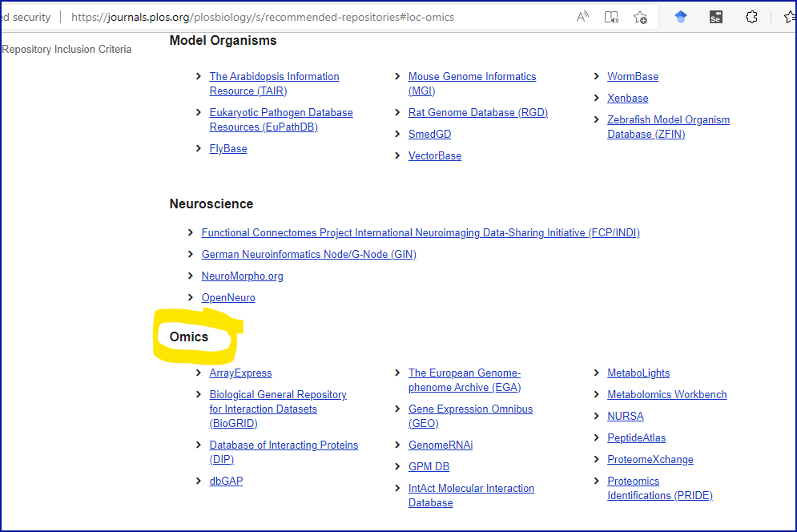Click the Omics section heading
Screen dimensions: 797x532
[188, 337]
